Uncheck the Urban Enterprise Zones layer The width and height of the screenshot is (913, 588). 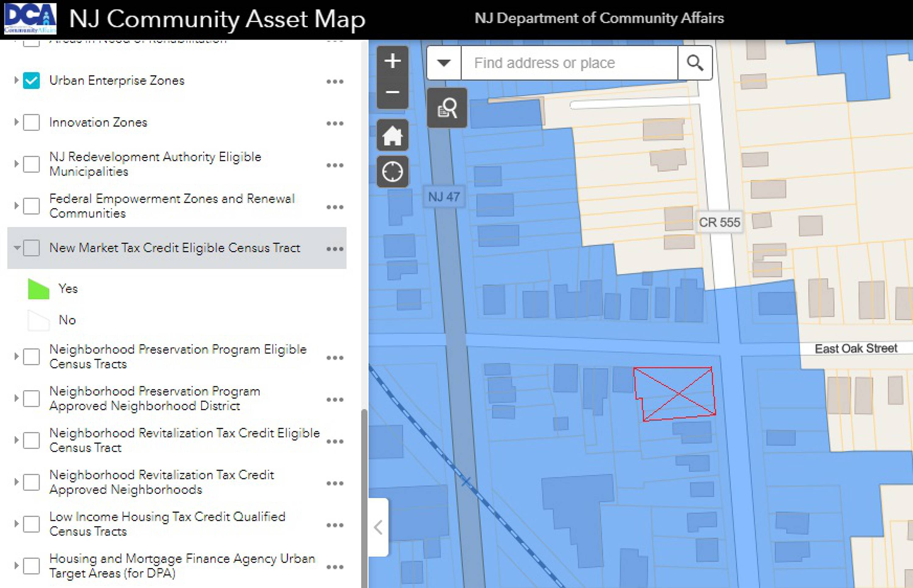tap(31, 81)
